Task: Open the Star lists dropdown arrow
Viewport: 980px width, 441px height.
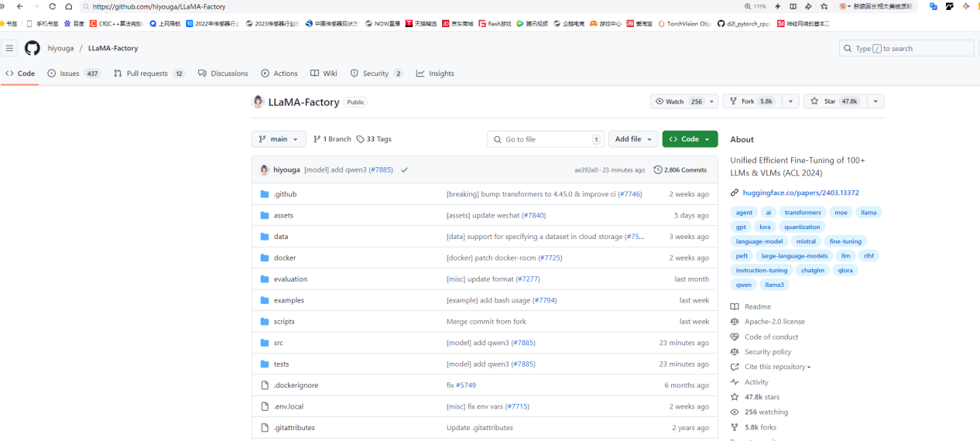Action: click(875, 101)
